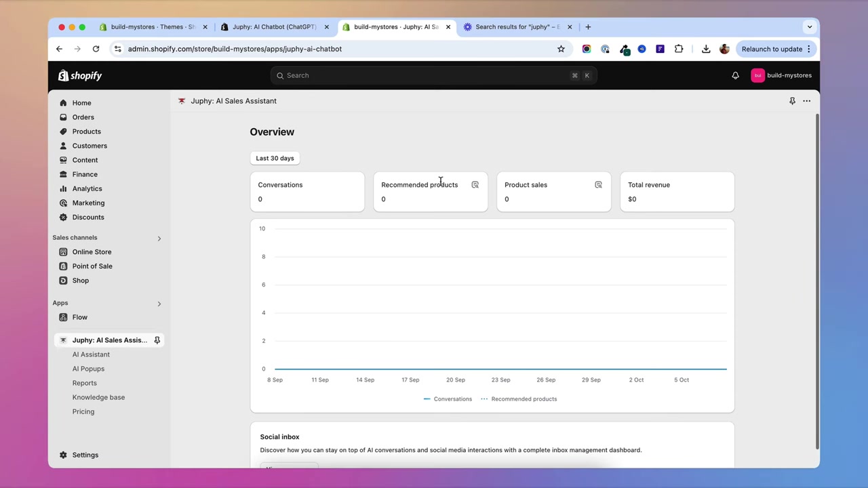Switch to Search results for juphy tab
This screenshot has height=488, width=868.
(517, 27)
